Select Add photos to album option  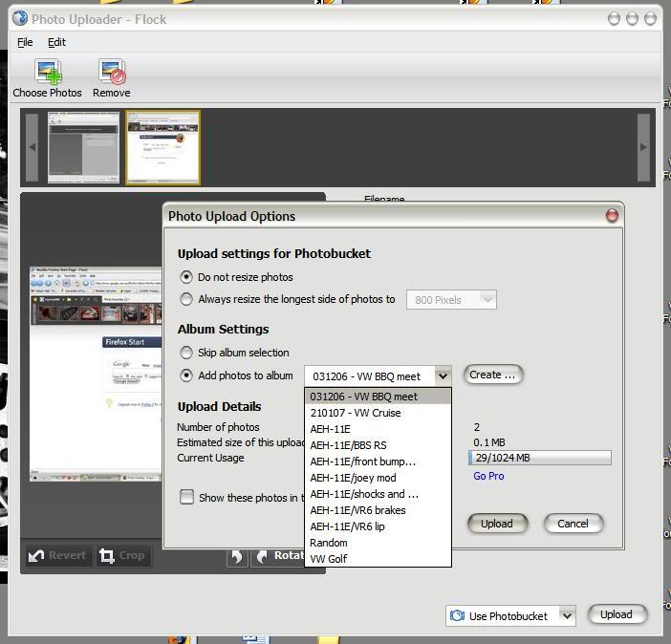pos(186,376)
